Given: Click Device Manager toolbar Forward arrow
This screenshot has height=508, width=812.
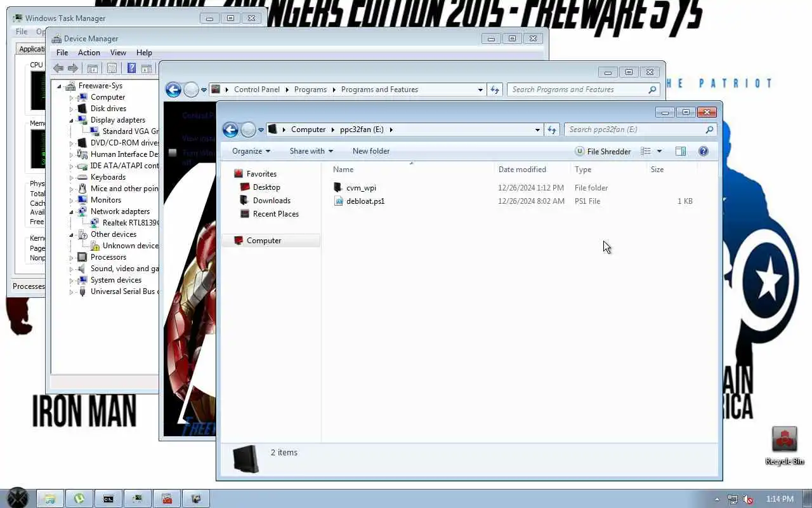Looking at the screenshot, I should 73,68.
